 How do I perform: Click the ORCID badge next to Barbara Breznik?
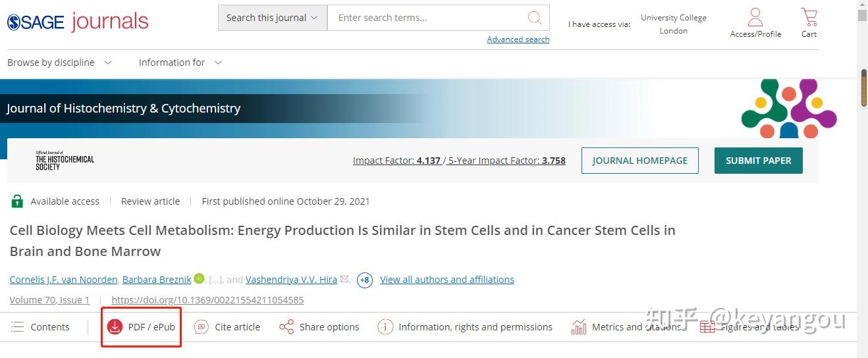click(200, 279)
